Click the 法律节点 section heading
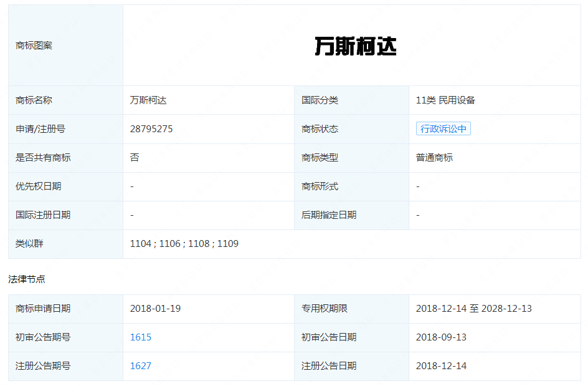The image size is (588, 386). click(x=27, y=279)
